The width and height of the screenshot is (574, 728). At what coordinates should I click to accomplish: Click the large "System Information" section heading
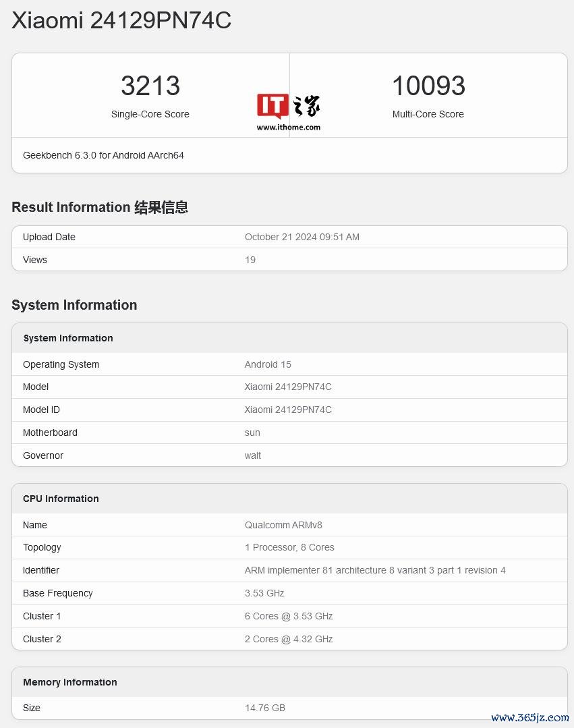(74, 305)
